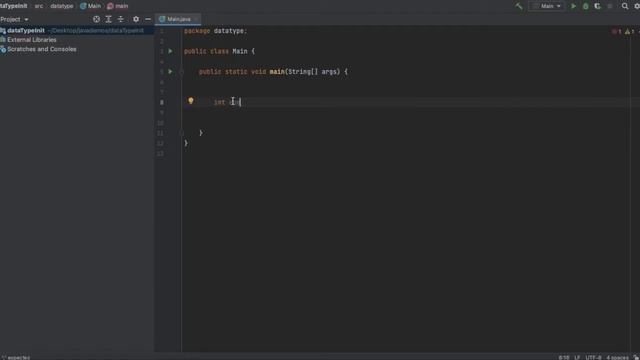Click 'package datatype;' on line 1
Screen dimensions: 640x360
[x=216, y=31]
